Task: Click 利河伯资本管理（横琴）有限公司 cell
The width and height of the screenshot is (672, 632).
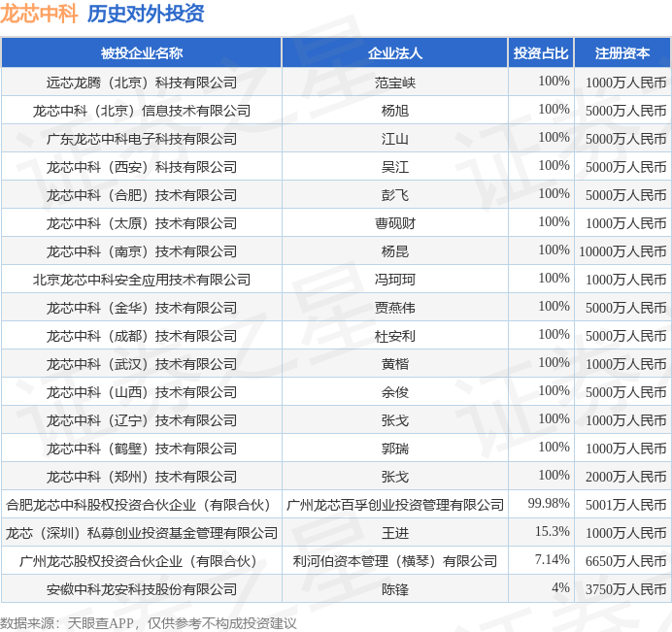Action: click(x=394, y=561)
